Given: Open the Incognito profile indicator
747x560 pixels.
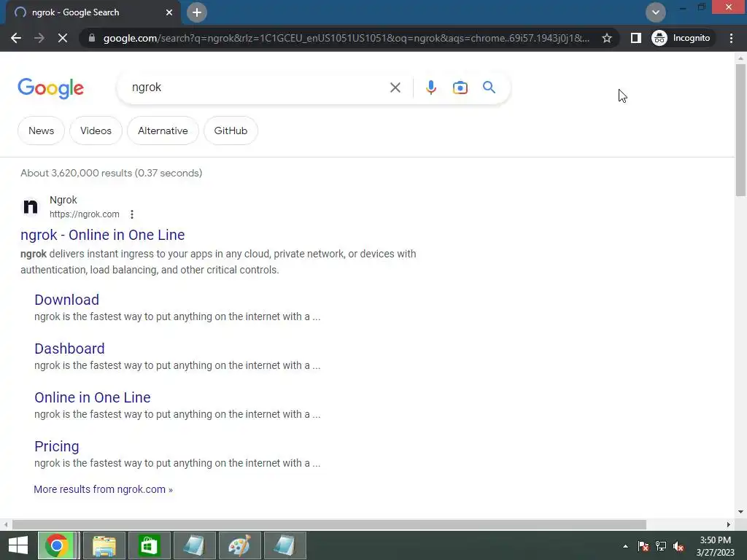Looking at the screenshot, I should point(681,38).
